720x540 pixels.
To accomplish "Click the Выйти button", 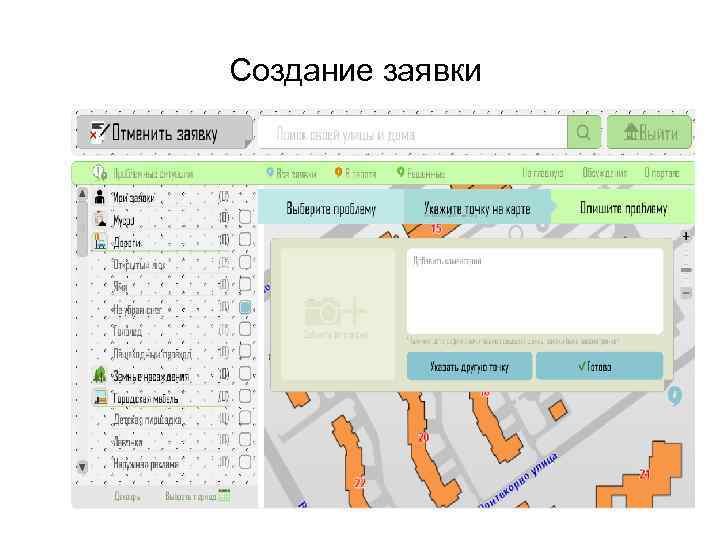I will coord(650,133).
